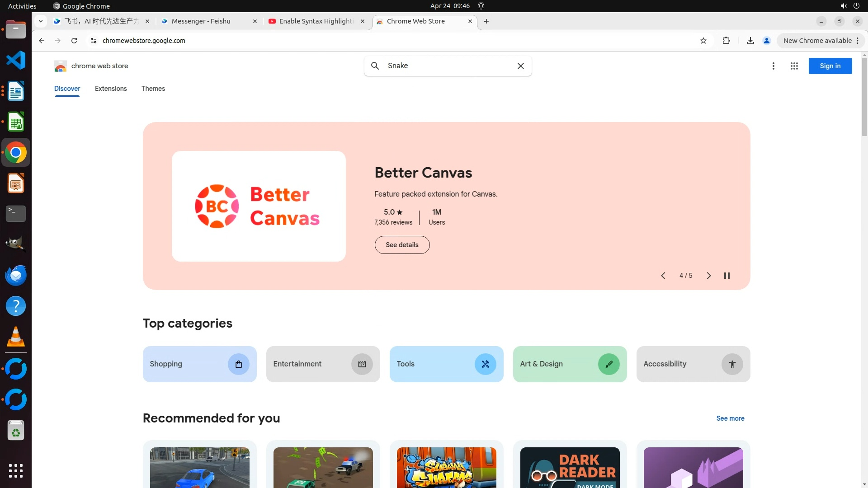Reload the current page

coord(74,41)
